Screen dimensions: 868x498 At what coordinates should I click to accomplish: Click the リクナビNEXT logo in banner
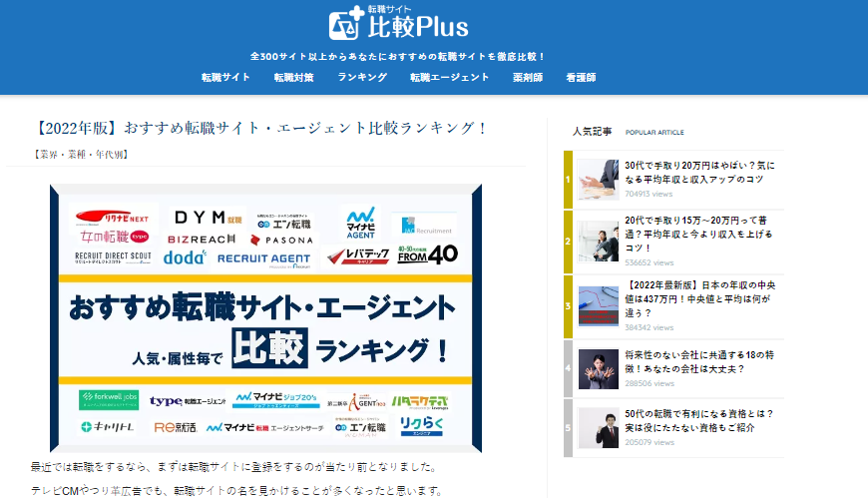tap(113, 218)
